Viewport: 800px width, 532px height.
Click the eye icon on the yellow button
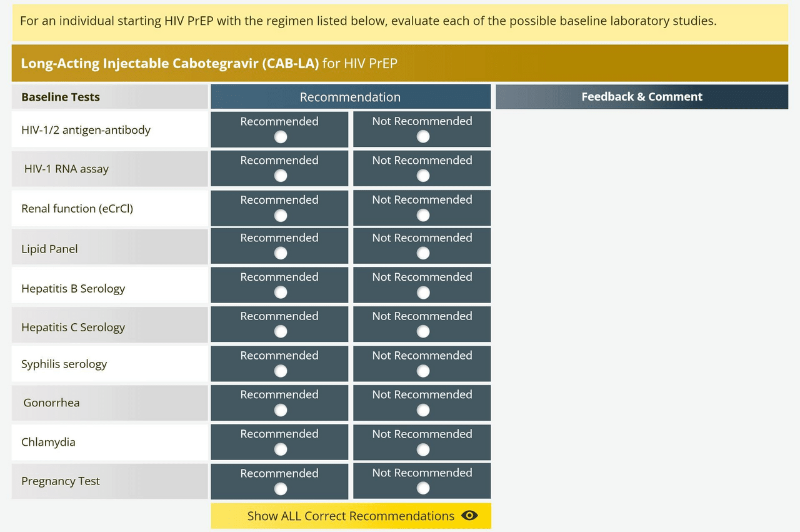[469, 516]
